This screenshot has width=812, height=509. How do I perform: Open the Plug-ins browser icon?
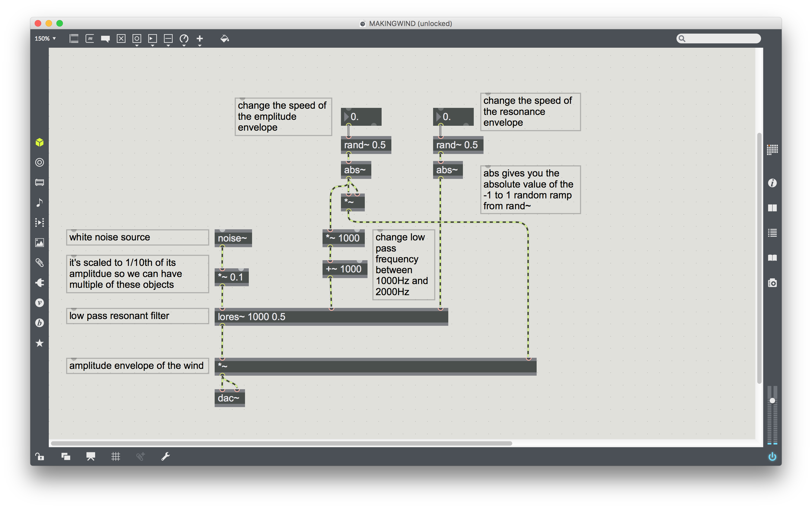(39, 283)
